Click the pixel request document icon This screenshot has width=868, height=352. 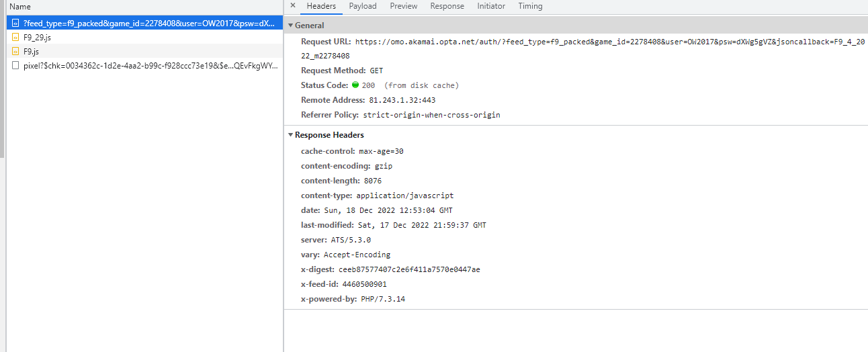click(x=16, y=66)
